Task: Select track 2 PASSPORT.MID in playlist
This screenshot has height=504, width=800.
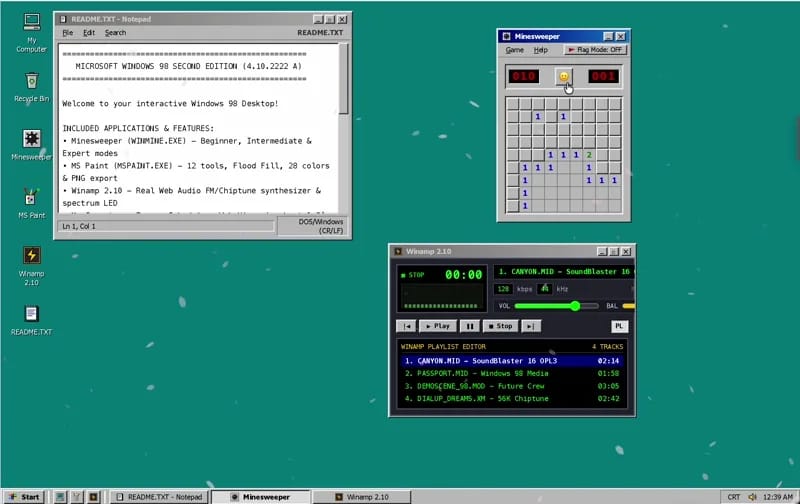Action: tap(512, 373)
